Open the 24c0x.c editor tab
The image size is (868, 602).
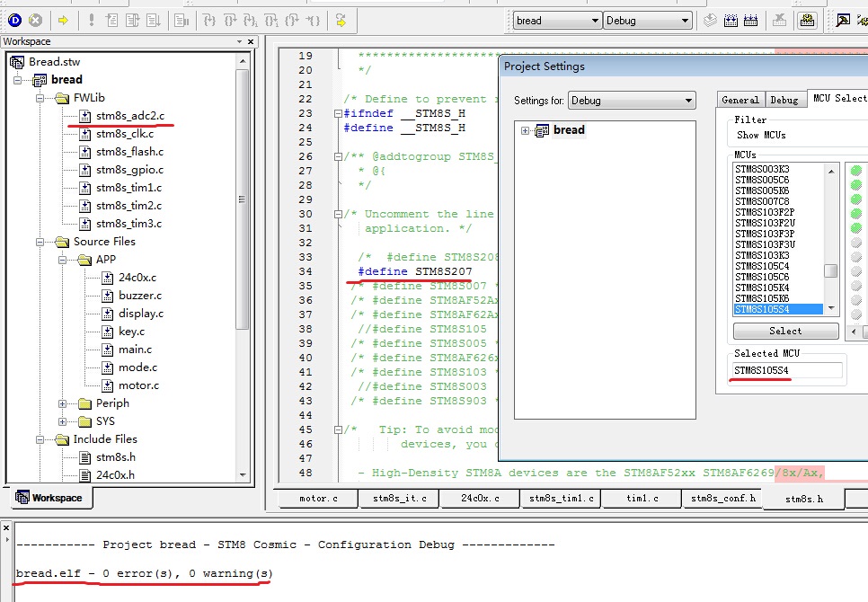480,499
